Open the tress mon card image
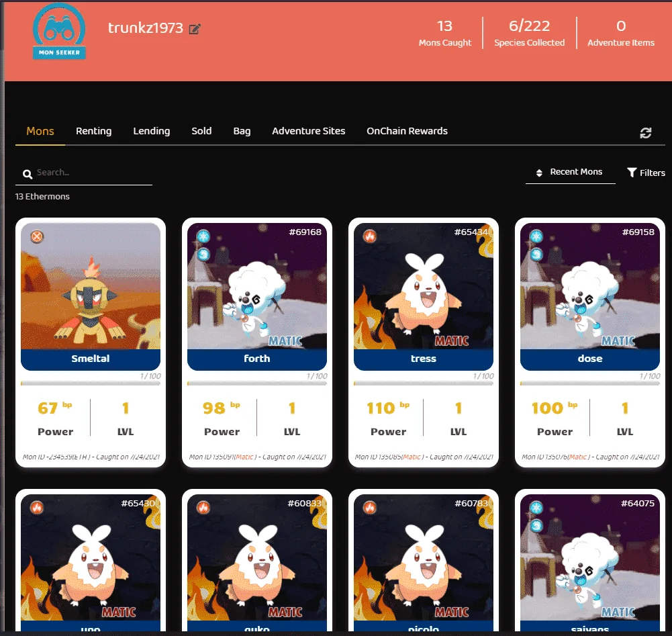The image size is (672, 636). 424,285
